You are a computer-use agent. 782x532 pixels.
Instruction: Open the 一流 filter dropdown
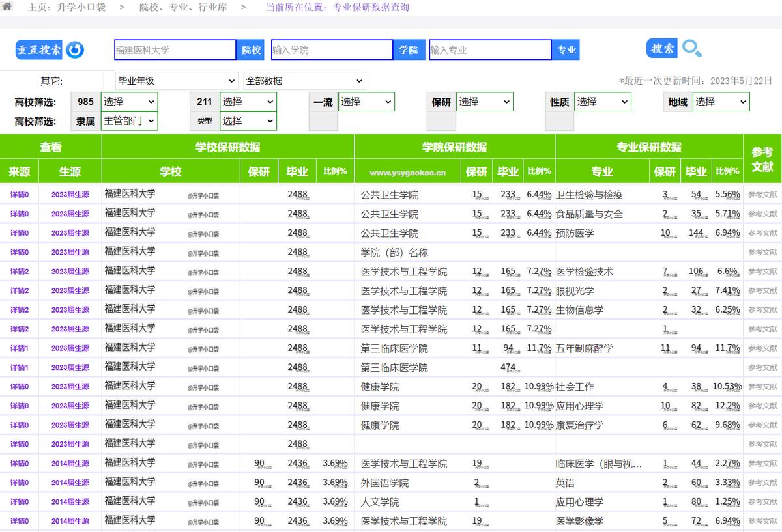pyautogui.click(x=366, y=102)
